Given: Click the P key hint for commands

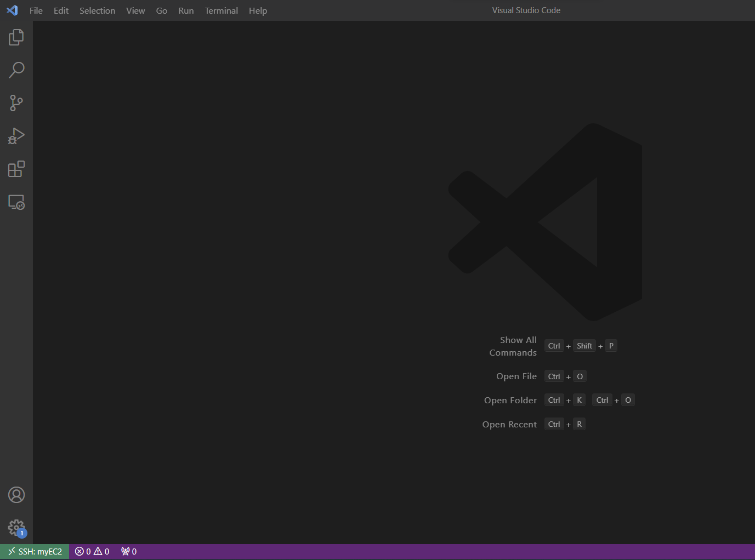Looking at the screenshot, I should click(611, 346).
